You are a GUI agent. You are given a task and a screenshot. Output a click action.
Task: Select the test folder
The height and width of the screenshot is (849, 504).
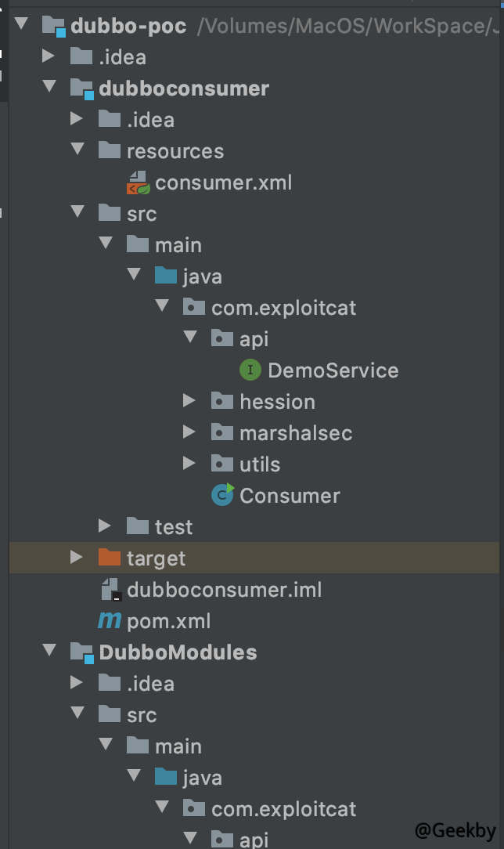173,527
